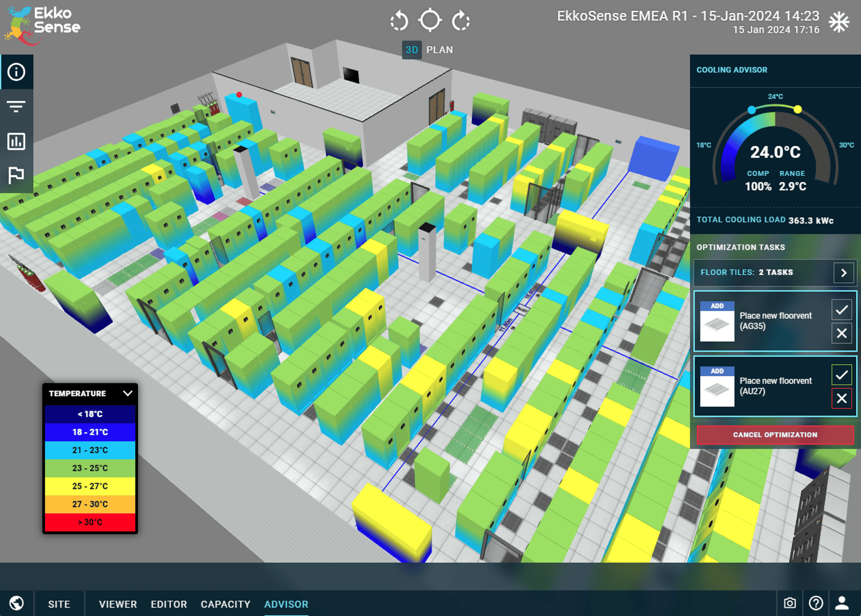
Task: Rotate view clockwise
Action: pos(461,21)
